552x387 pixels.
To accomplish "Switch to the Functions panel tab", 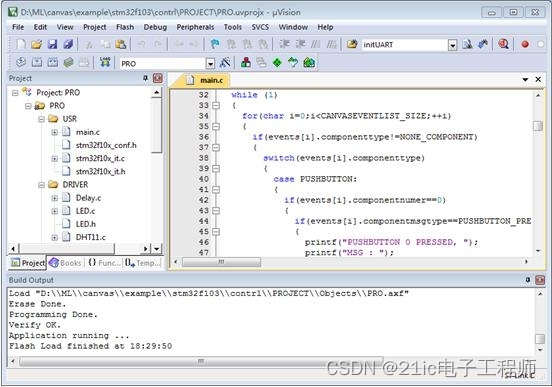I will point(104,263).
